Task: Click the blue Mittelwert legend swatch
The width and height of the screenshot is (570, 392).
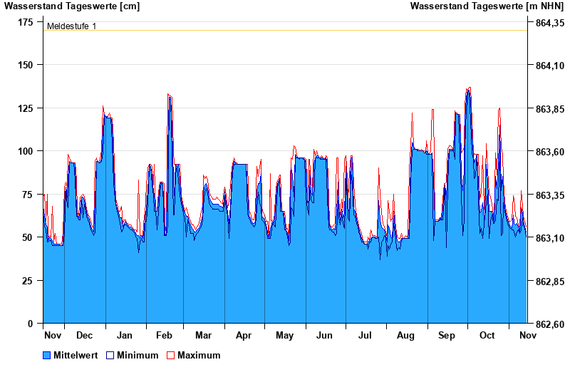Action: 47,355
